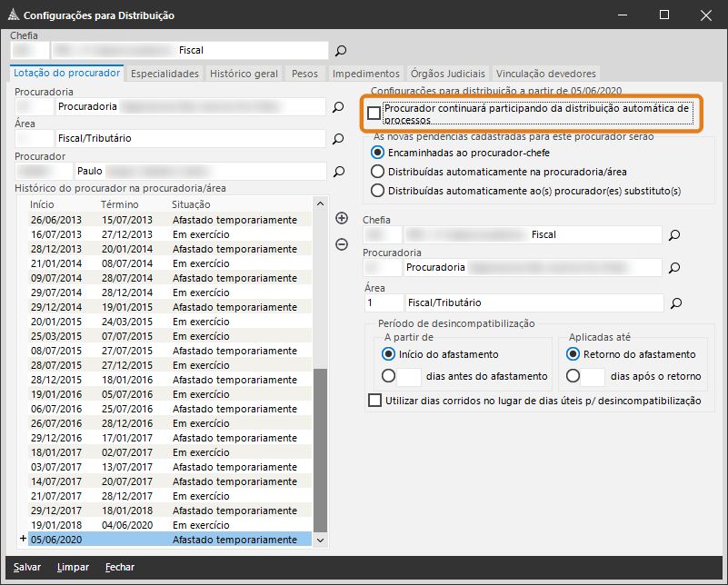Click the Salvar button
Image resolution: width=728 pixels, height=585 pixels.
click(27, 567)
